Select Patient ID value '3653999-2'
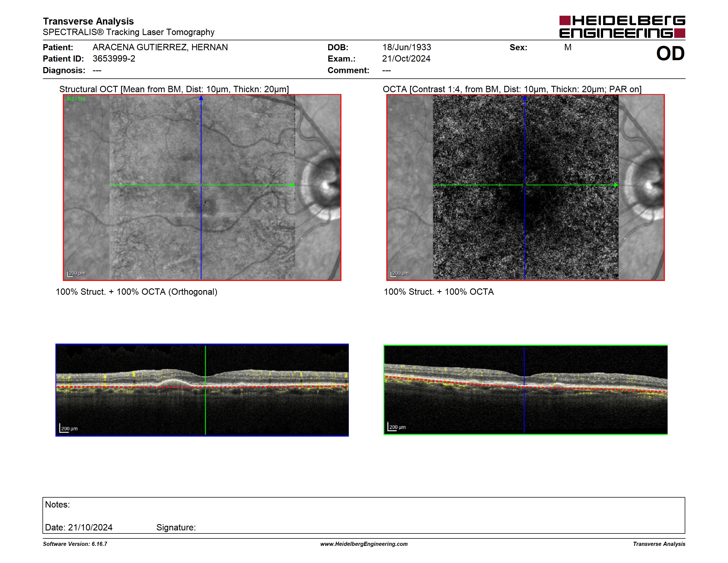This screenshot has height=563, width=728. [114, 59]
